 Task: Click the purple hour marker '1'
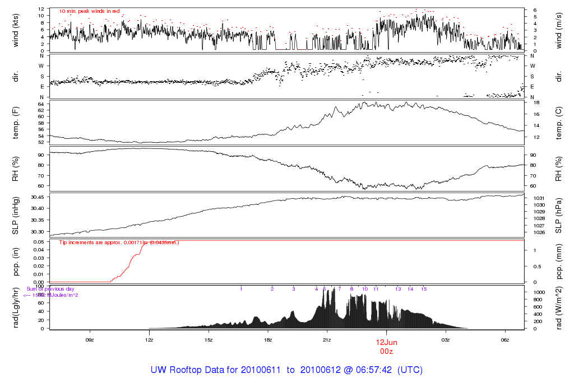[241, 289]
